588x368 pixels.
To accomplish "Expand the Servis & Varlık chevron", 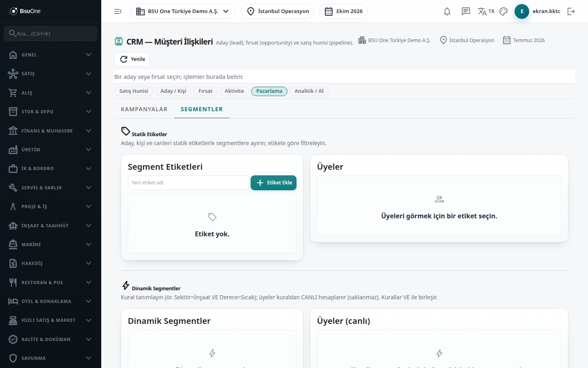I will coord(89,188).
